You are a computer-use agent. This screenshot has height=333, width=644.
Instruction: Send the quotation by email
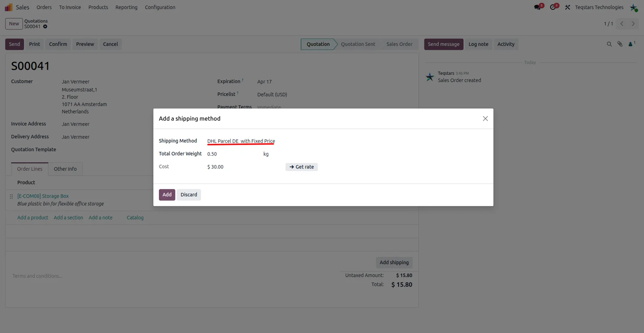click(x=14, y=44)
